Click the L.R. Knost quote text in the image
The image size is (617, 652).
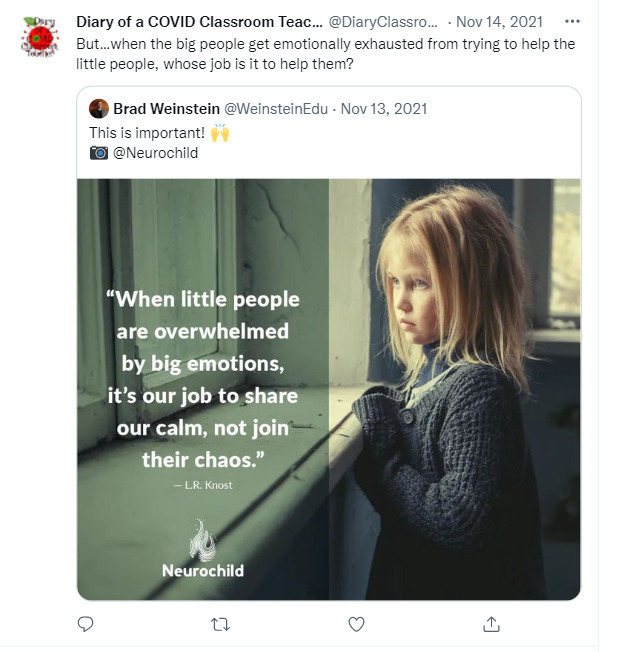(203, 380)
